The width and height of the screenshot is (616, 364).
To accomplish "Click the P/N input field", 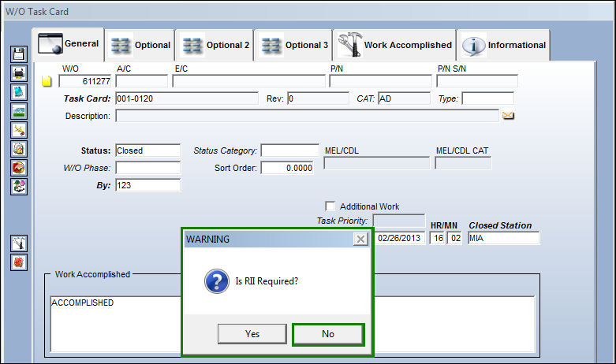I will click(x=380, y=81).
